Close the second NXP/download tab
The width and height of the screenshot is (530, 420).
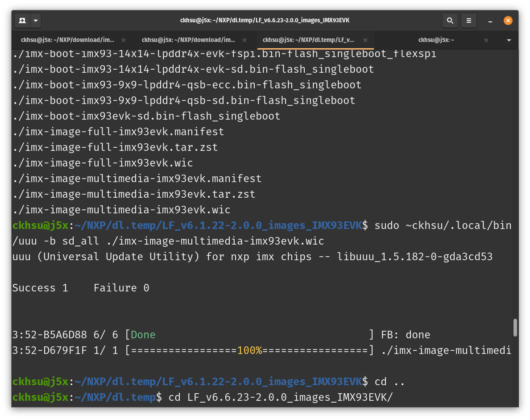tap(244, 40)
